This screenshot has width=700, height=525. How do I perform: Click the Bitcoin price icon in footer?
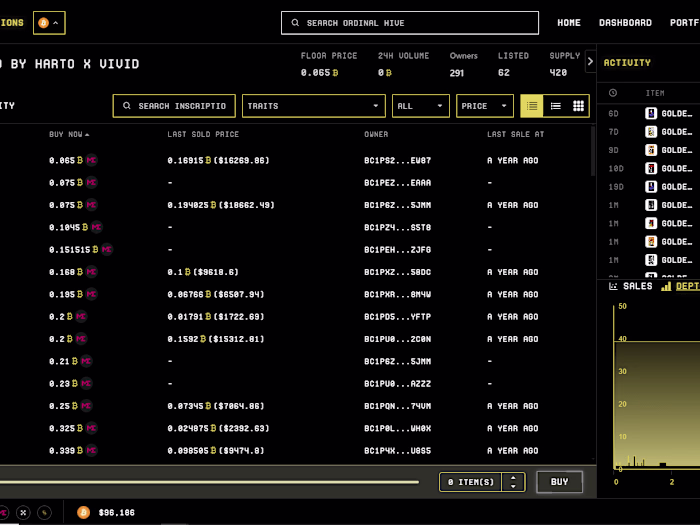(83, 512)
